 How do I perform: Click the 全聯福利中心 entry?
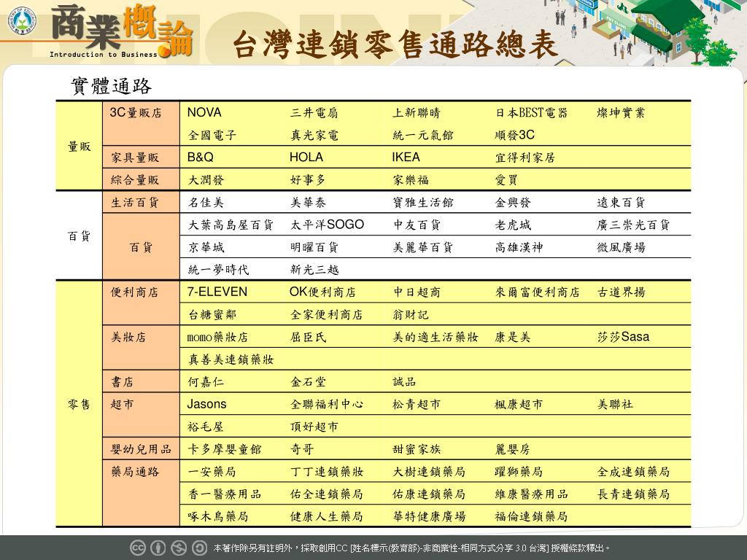click(x=327, y=404)
